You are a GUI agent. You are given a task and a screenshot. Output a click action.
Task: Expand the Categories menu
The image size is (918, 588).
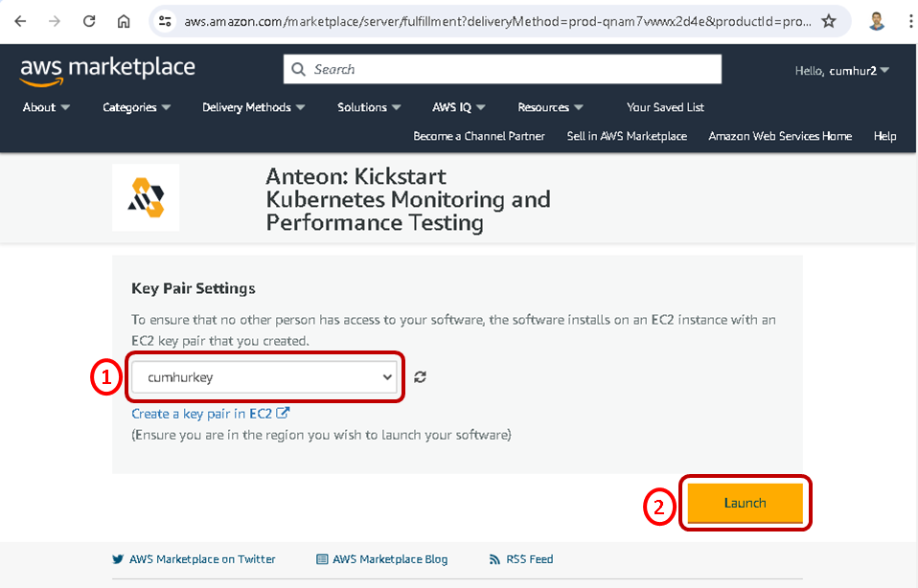[x=136, y=107]
